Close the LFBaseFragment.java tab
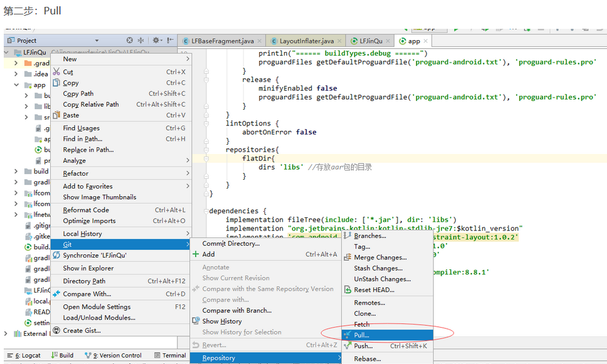The width and height of the screenshot is (607, 364). point(260,41)
